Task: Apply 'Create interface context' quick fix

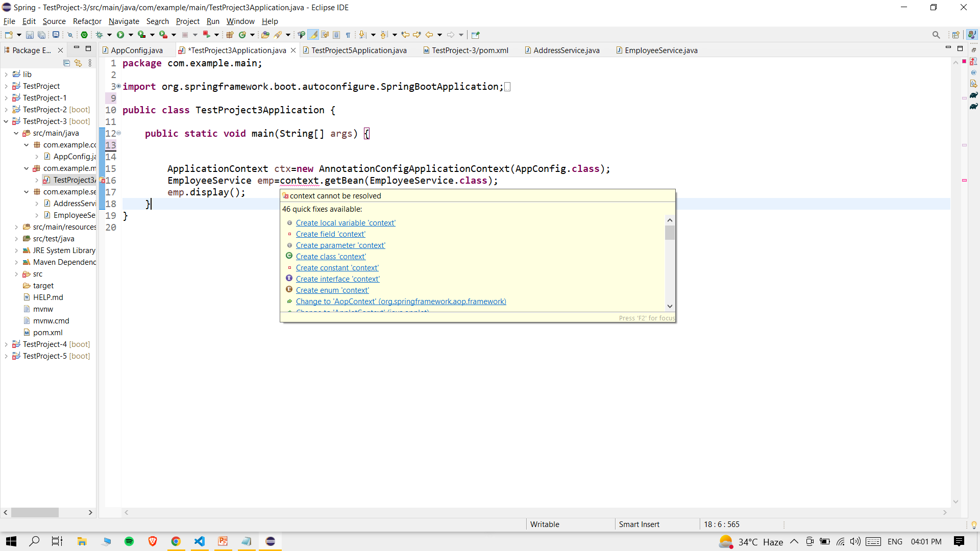Action: 338,279
